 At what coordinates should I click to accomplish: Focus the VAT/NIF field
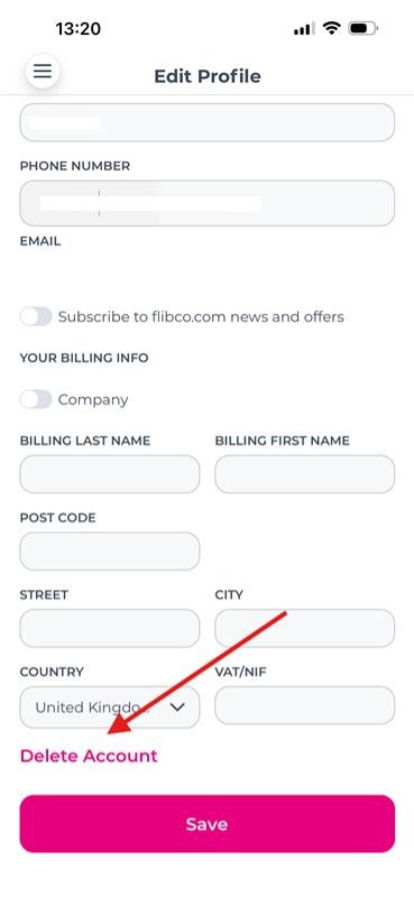click(305, 705)
